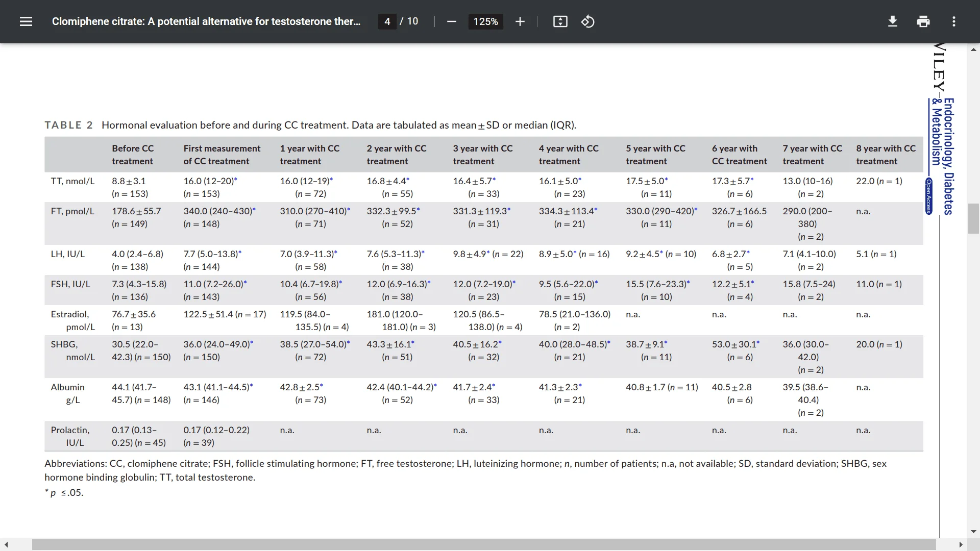Click the cell '16.0 (12–20)*'
This screenshot has width=980, height=551.
click(210, 181)
